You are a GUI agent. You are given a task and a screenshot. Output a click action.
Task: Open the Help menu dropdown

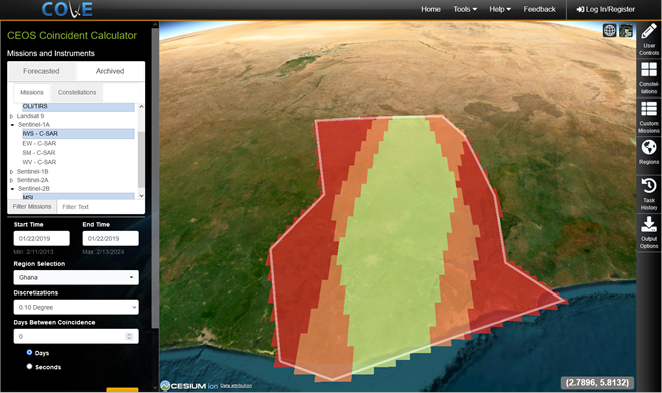[500, 9]
